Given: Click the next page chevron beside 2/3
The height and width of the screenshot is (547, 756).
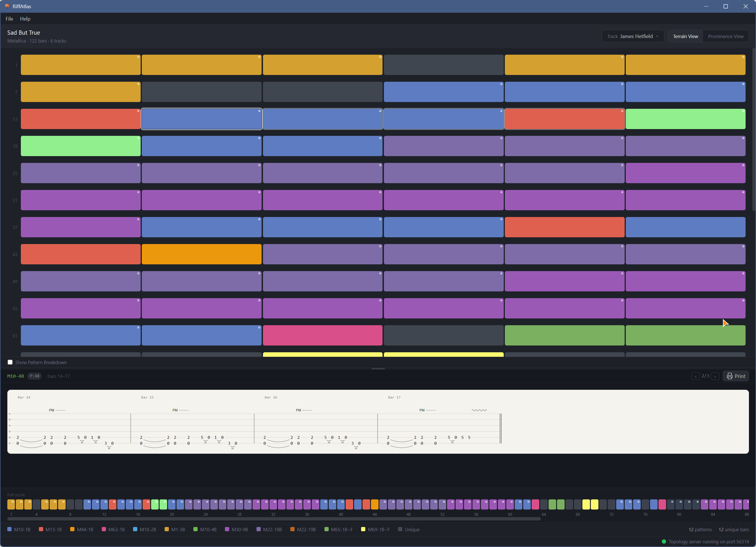Looking at the screenshot, I should 715,376.
